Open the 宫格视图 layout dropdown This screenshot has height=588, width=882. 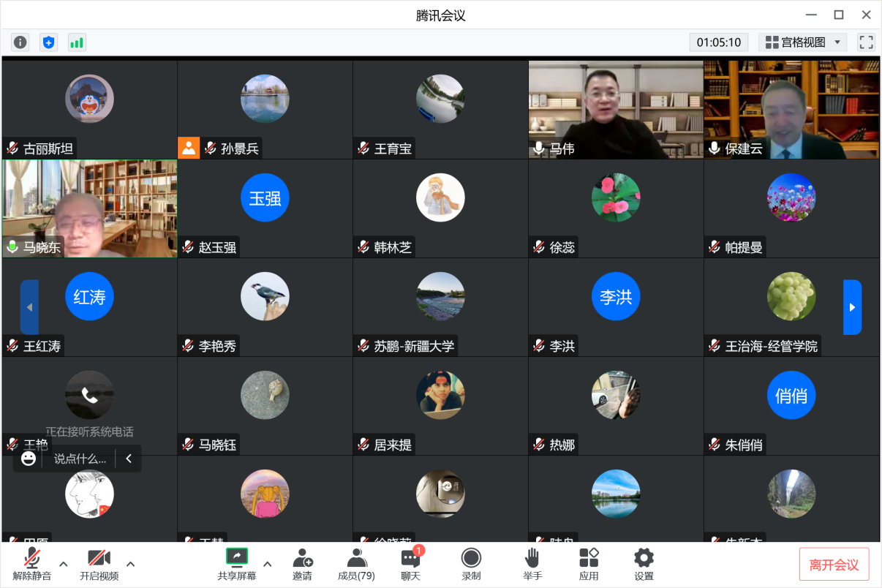[802, 42]
